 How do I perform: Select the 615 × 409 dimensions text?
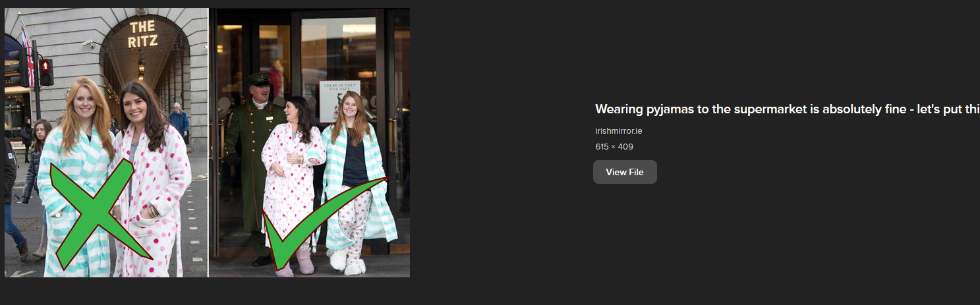pyautogui.click(x=614, y=147)
